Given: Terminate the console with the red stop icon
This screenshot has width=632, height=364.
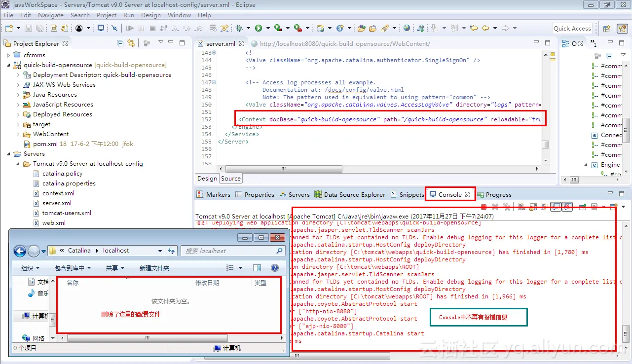Looking at the screenshot, I should [x=483, y=207].
